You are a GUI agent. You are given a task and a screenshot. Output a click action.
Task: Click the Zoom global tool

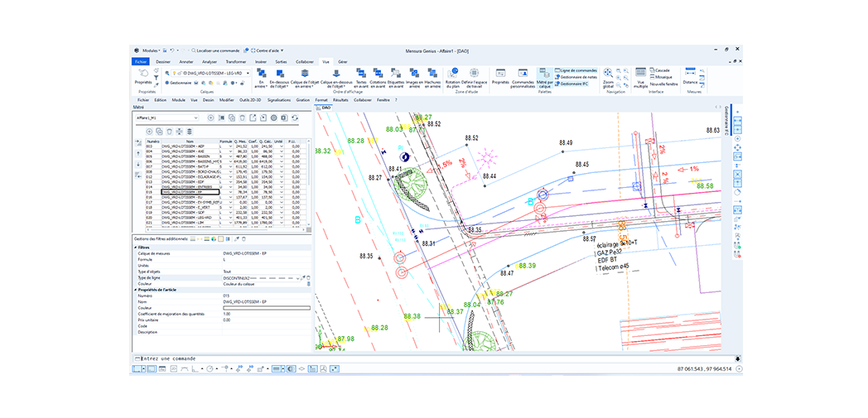click(608, 73)
